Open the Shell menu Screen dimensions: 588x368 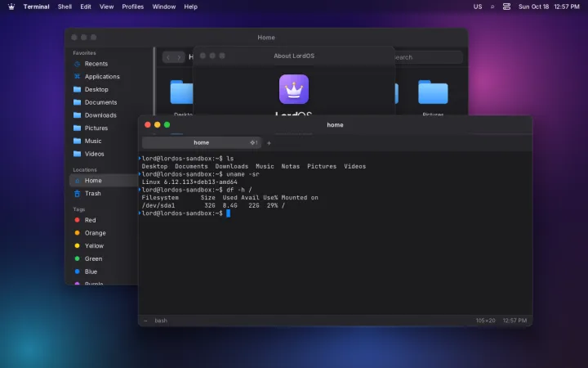65,7
